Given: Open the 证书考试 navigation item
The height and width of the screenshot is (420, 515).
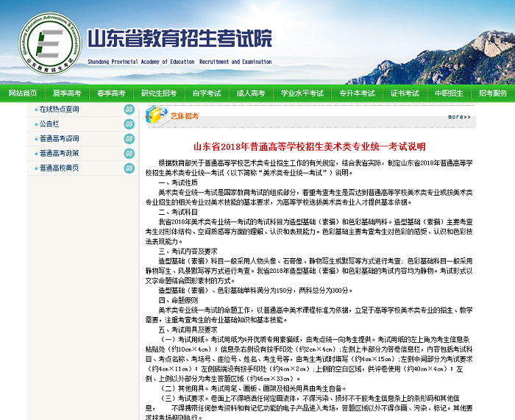Looking at the screenshot, I should (405, 93).
